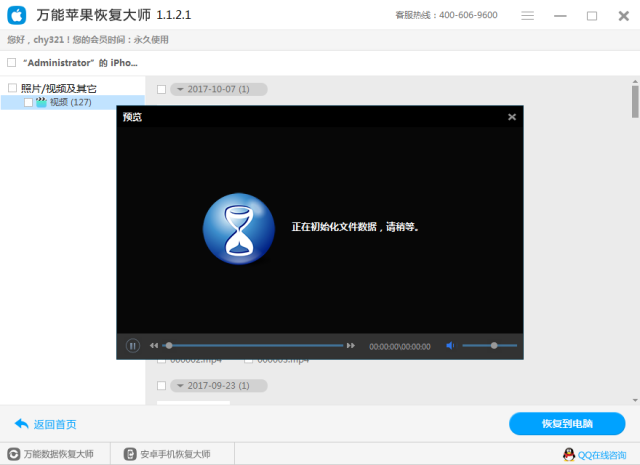The image size is (640, 465).
Task: Open 万能数据恢复大师 from bottom bar
Action: [x=51, y=454]
